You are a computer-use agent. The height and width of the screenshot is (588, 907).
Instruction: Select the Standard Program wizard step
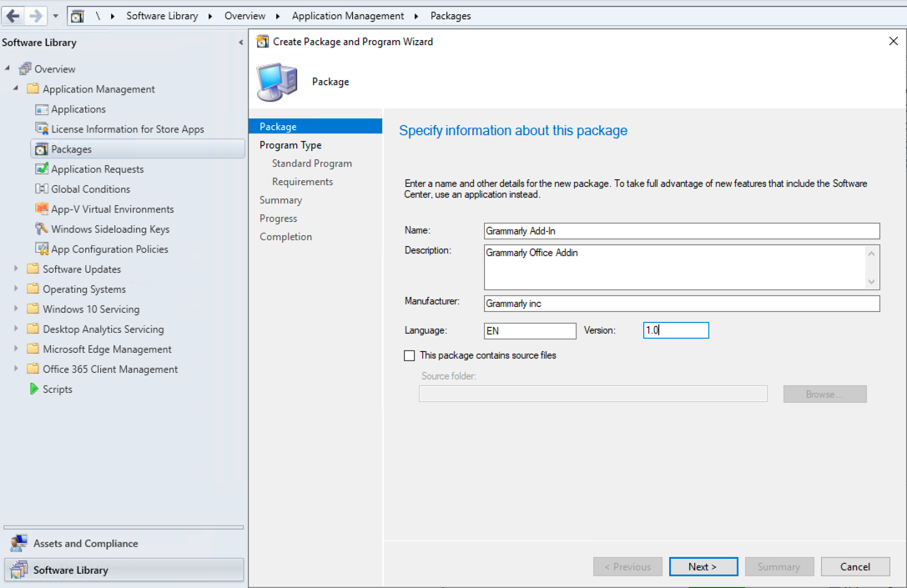[312, 163]
